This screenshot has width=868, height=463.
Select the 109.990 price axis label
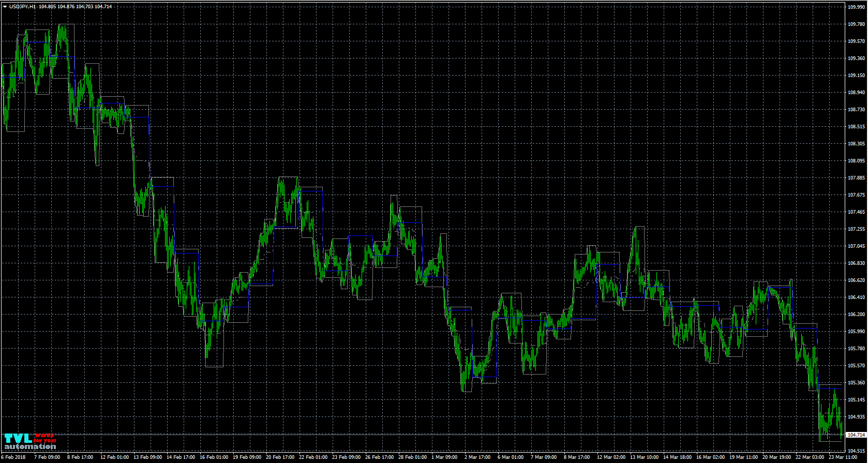(856, 7)
